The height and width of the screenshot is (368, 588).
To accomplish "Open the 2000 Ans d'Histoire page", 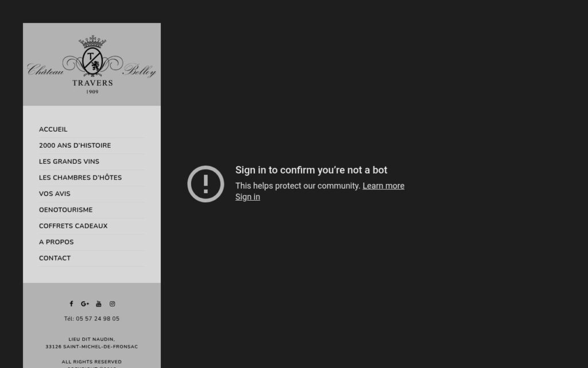I will (x=75, y=145).
